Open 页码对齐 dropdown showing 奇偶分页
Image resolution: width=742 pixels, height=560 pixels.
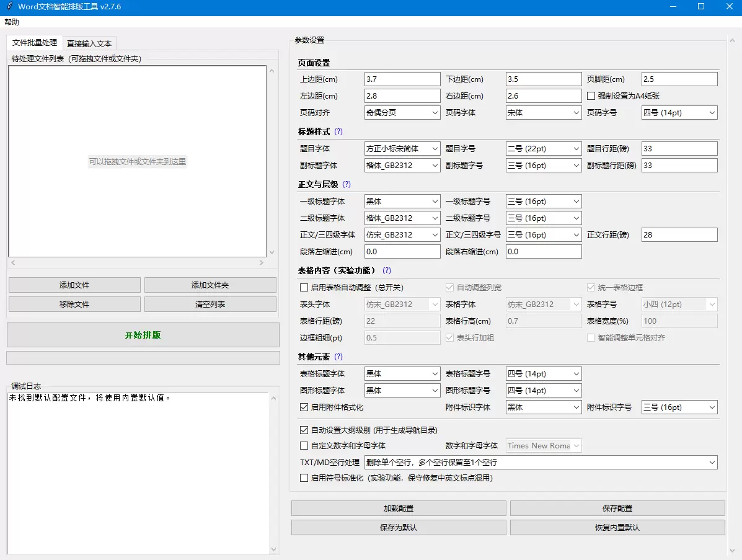[x=402, y=113]
